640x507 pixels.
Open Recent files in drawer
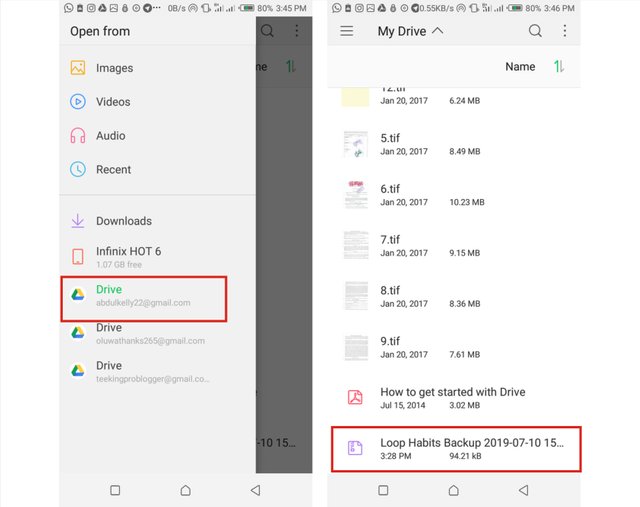tap(158, 169)
